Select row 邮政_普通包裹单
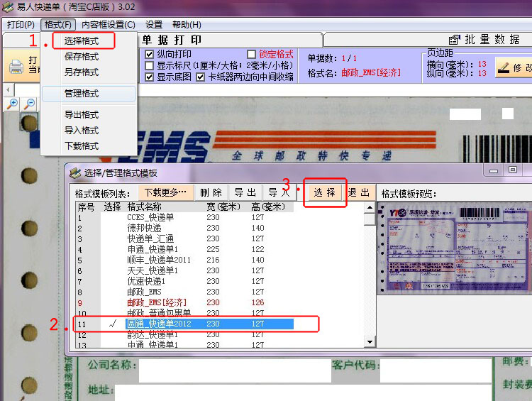The width and height of the screenshot is (532, 401). (184, 313)
